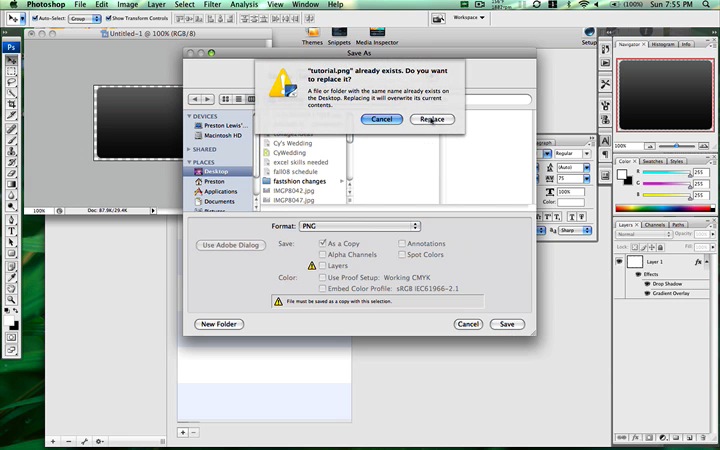Click Cancel in the overwrite alert

382,119
